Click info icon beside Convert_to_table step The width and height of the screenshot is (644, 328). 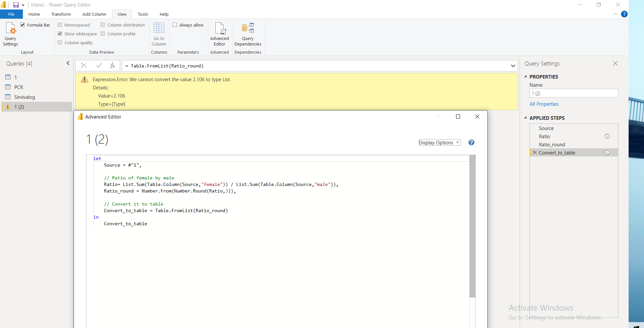607,153
